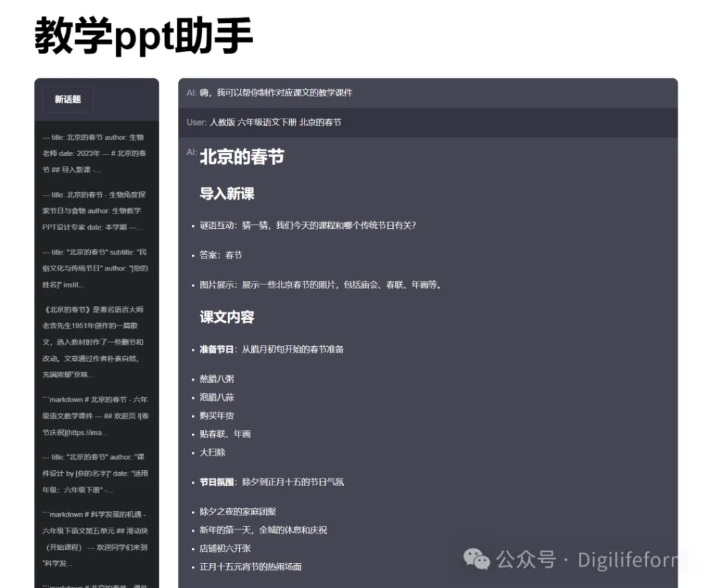Click the user message 人教版 六年级语文下册
Image resolution: width=710 pixels, height=588 pixels.
click(427, 123)
